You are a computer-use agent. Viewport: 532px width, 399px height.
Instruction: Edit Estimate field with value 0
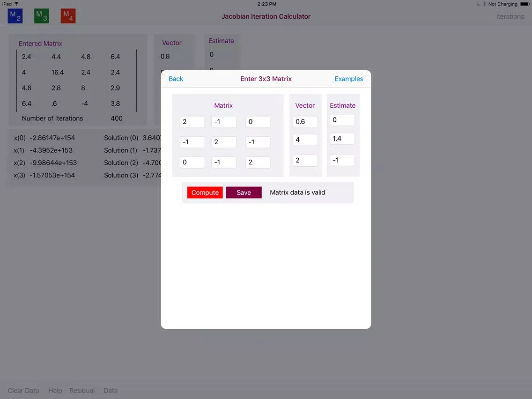(342, 120)
